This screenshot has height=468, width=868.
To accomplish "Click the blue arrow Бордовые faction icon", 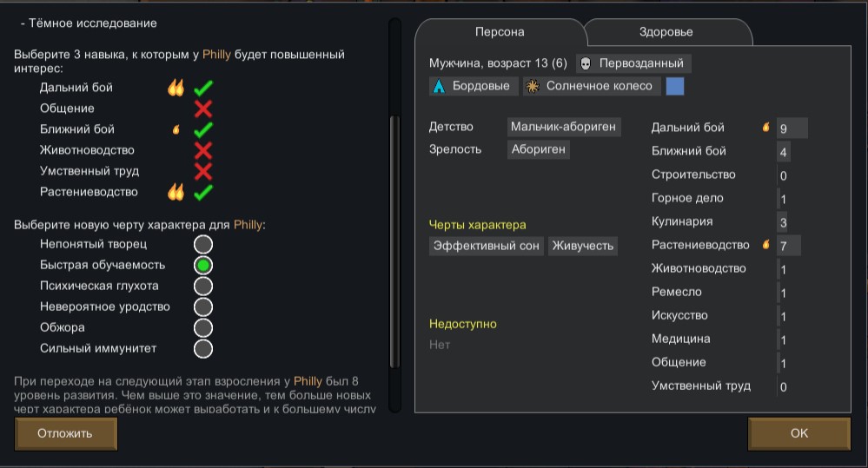I will pos(439,86).
